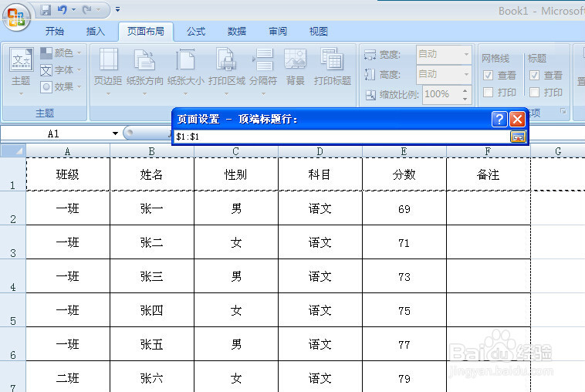
Task: Undo the last action
Action: 62,10
